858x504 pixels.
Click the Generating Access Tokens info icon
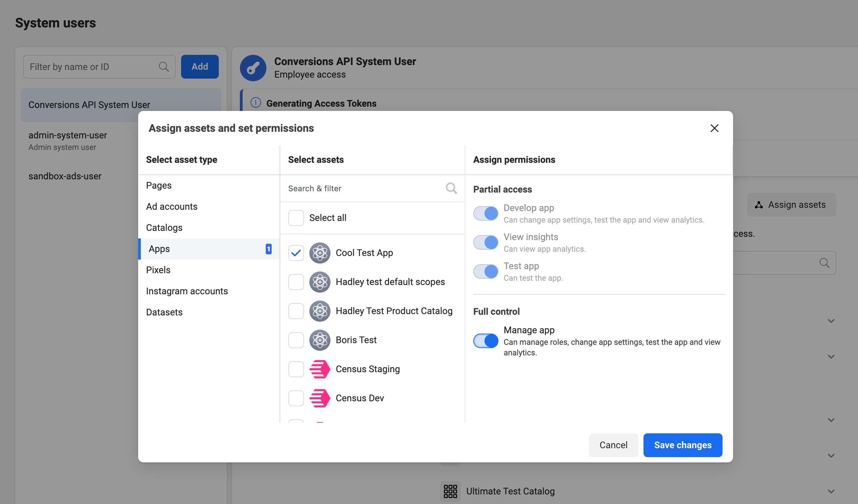point(256,103)
